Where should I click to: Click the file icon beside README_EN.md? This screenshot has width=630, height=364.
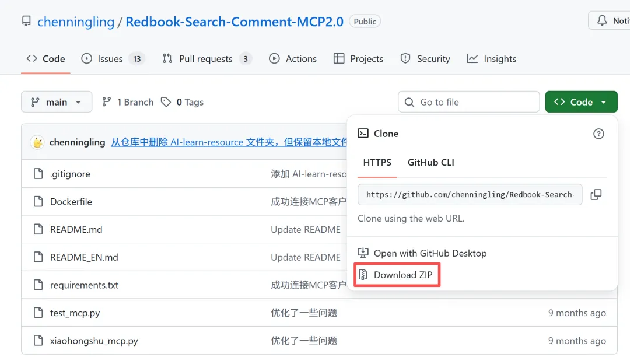coord(38,257)
